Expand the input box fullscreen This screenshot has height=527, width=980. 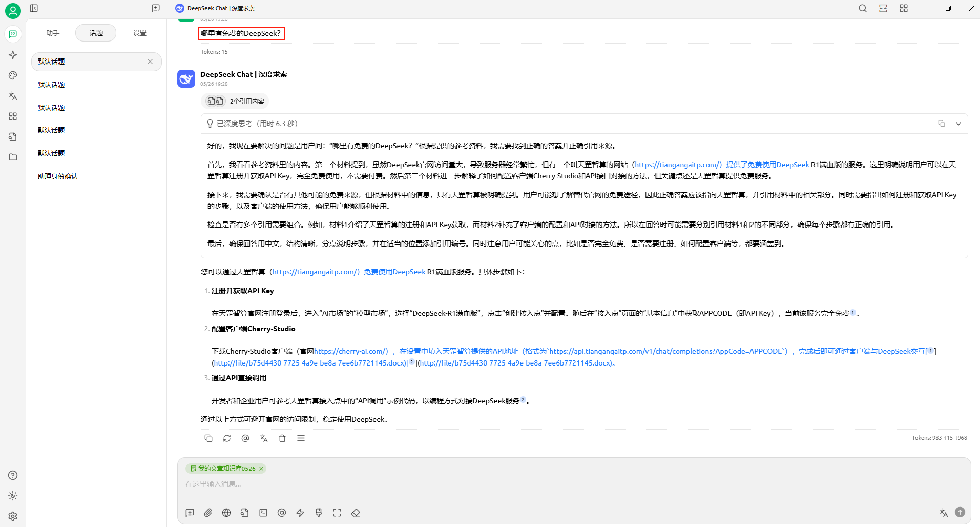coord(337,513)
